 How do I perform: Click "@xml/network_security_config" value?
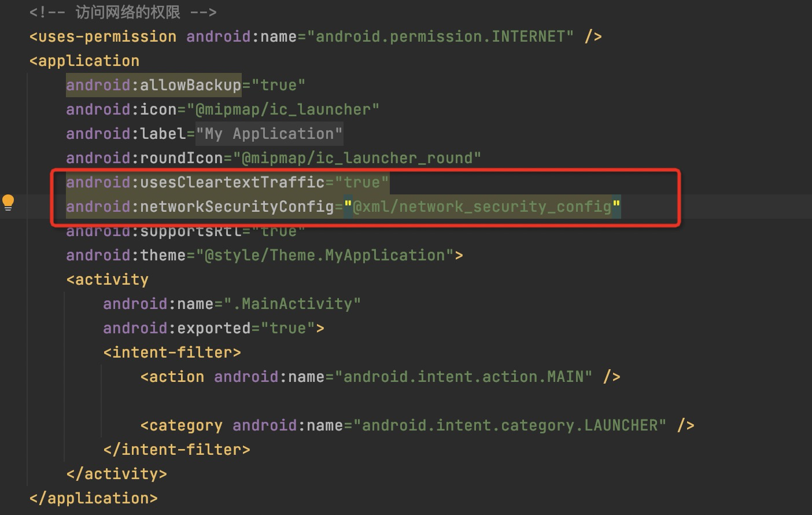[x=482, y=207]
